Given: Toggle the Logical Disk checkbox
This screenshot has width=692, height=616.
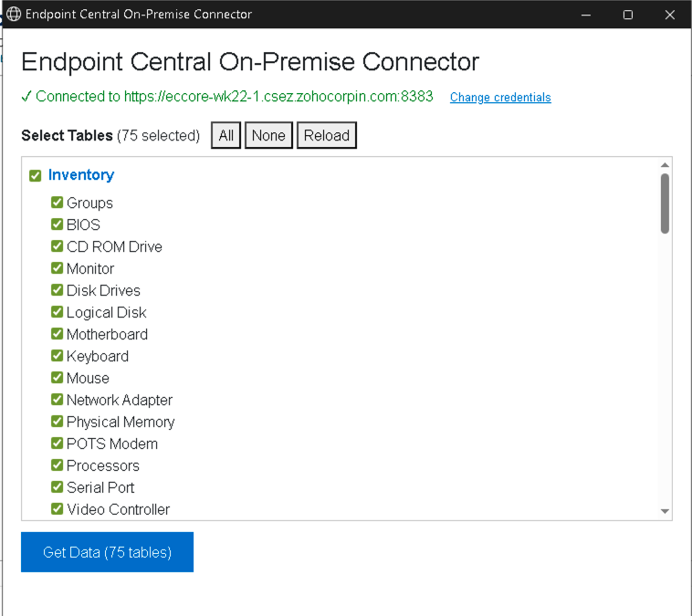Looking at the screenshot, I should tap(57, 311).
